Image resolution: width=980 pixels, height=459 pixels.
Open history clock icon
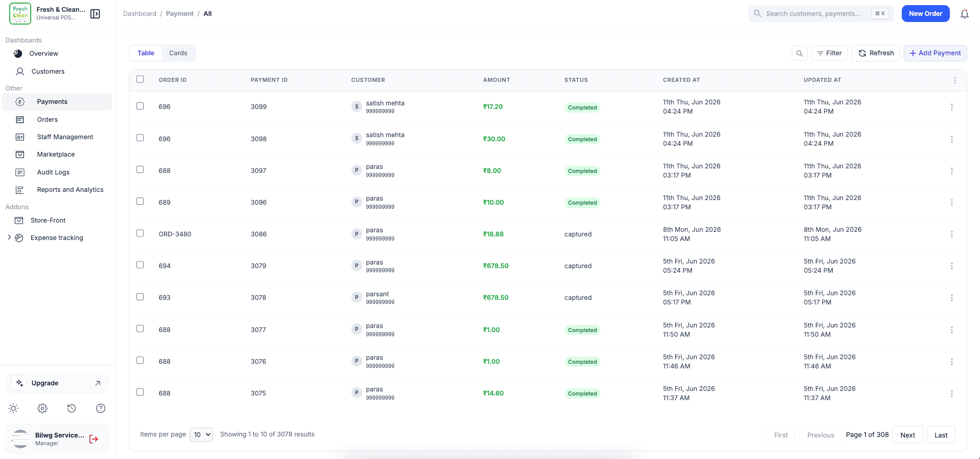72,408
